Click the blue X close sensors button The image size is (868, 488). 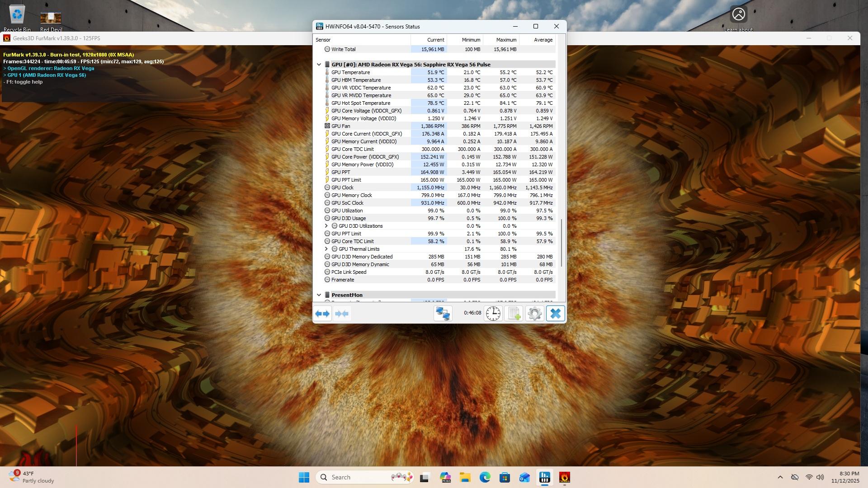pos(556,314)
